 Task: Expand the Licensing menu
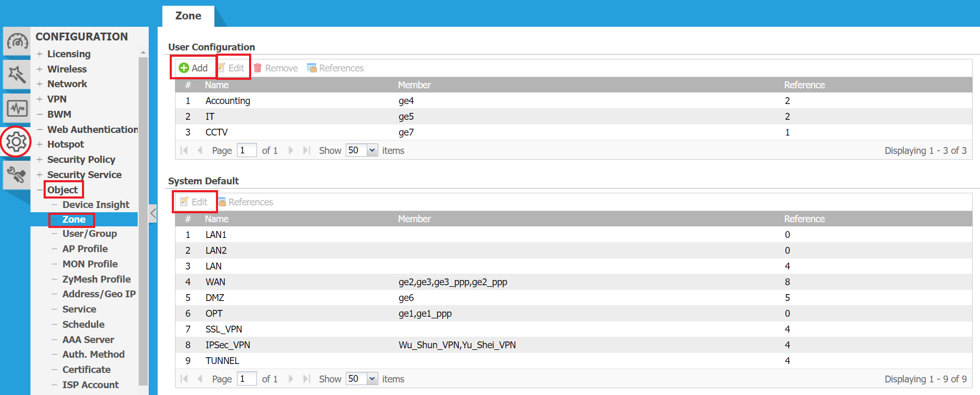coord(39,54)
